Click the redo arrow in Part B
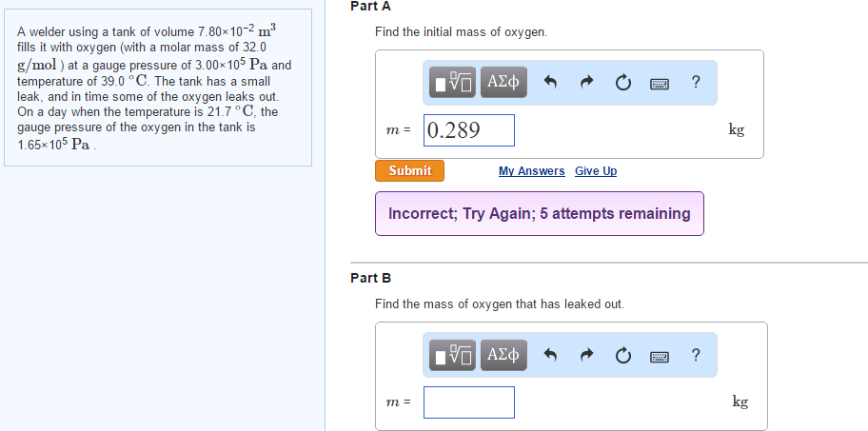 [x=586, y=355]
